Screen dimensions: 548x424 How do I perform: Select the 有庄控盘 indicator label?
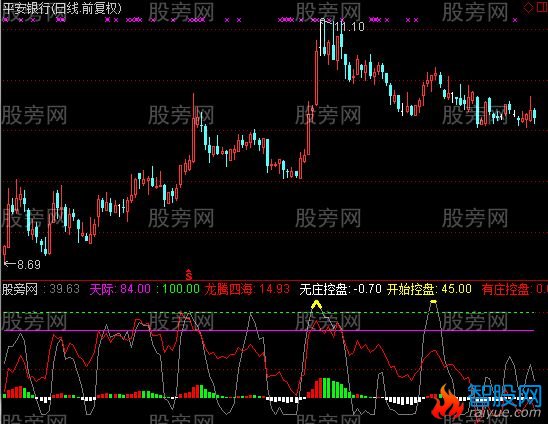514,289
